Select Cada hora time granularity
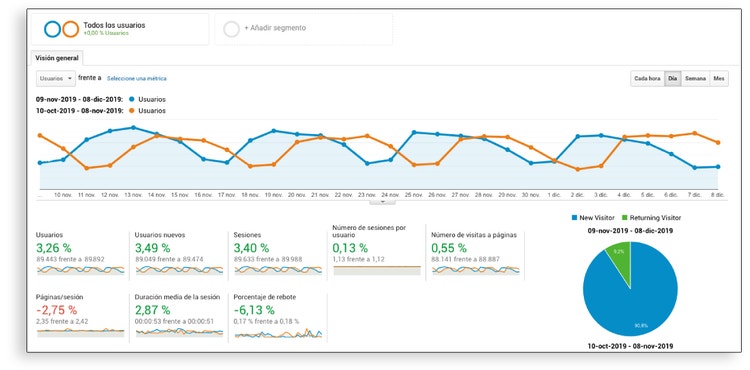 click(x=647, y=78)
